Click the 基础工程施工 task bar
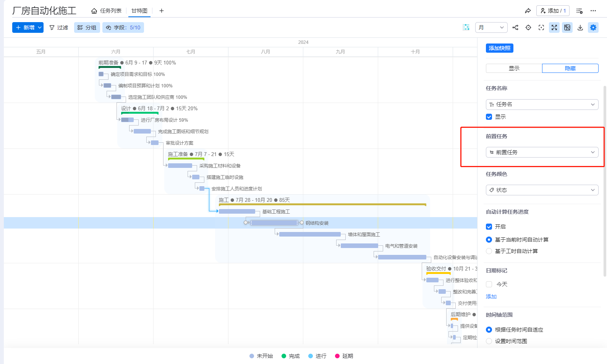Image resolution: width=607 pixels, height=364 pixels. coord(237,211)
